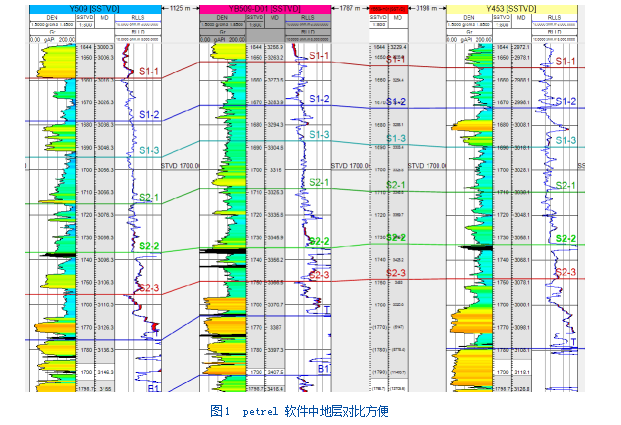Click the red S2-3 marker in Y453

(565, 273)
